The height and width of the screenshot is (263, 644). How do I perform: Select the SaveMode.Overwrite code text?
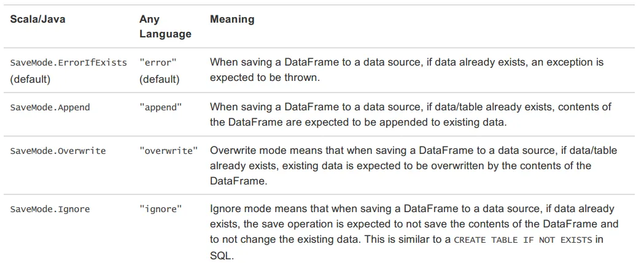pyautogui.click(x=58, y=151)
